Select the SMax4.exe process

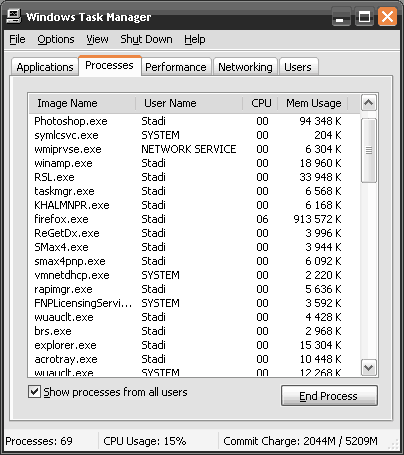click(194, 247)
